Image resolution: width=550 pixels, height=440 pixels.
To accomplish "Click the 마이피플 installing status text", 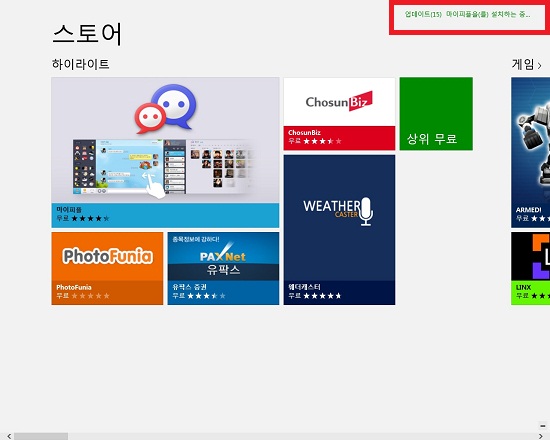I will pos(488,14).
